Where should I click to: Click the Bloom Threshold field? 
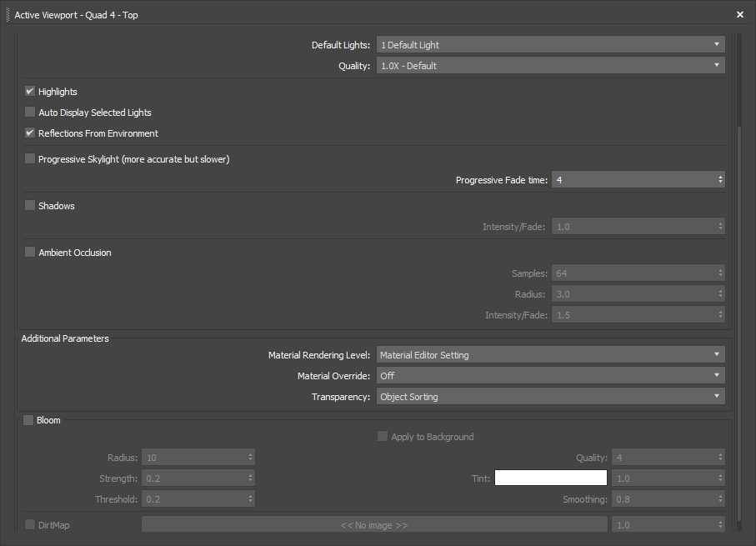pyautogui.click(x=198, y=499)
